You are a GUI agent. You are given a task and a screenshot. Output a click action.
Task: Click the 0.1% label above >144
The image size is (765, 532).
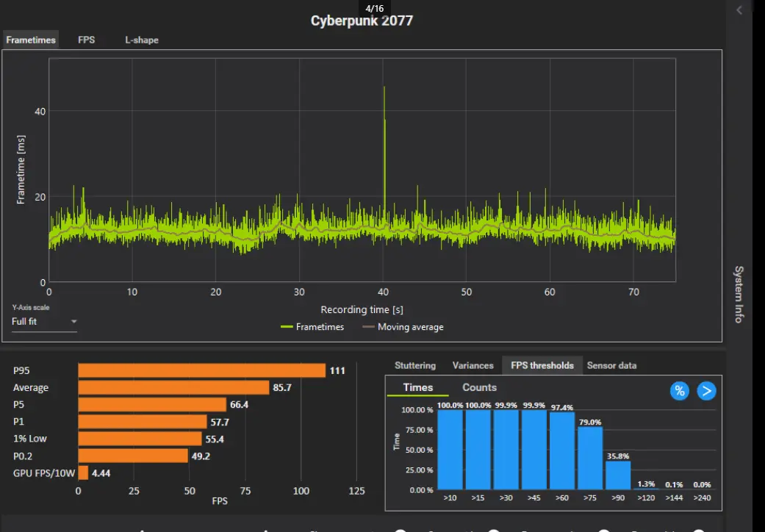pos(675,484)
